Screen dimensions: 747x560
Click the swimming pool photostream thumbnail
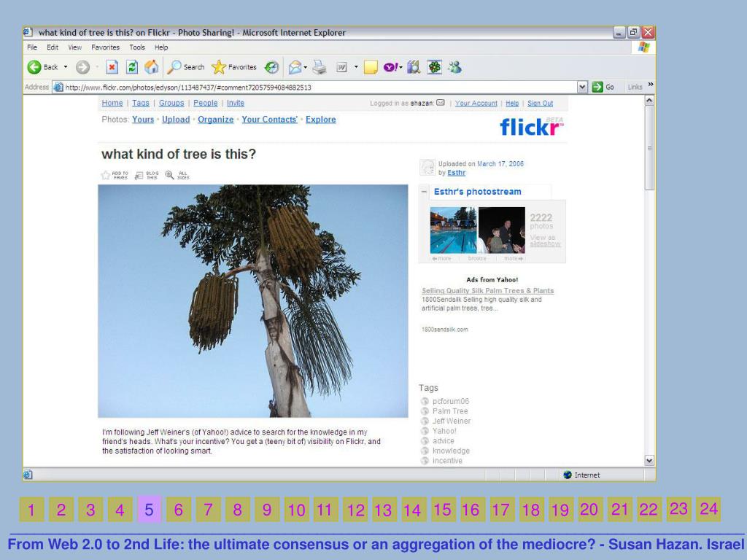tap(453, 230)
